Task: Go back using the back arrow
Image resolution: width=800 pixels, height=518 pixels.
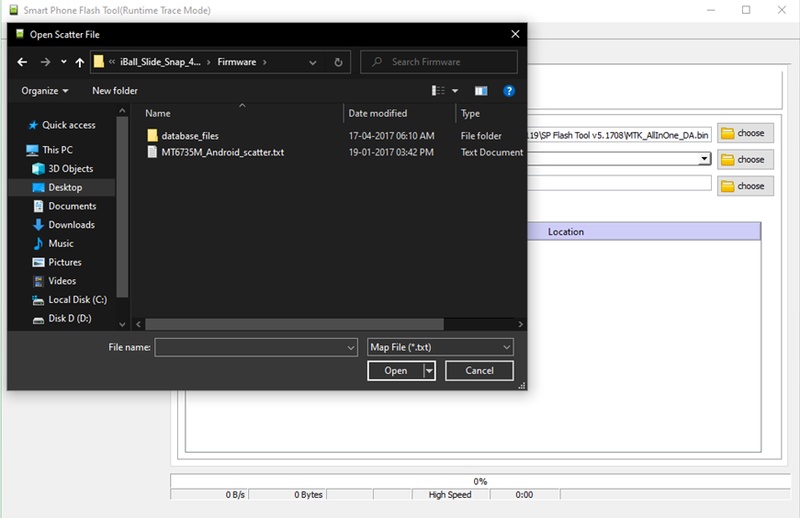Action: [x=22, y=62]
